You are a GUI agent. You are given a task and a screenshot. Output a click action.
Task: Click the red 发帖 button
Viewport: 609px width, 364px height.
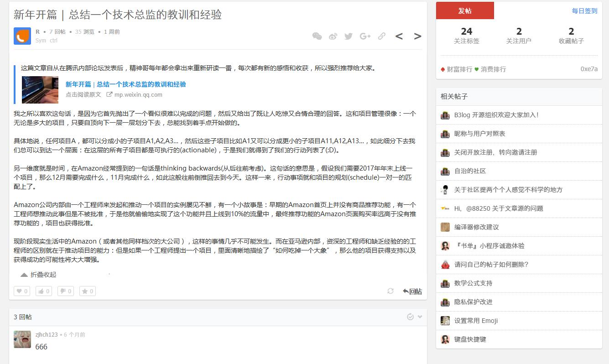[x=465, y=10]
